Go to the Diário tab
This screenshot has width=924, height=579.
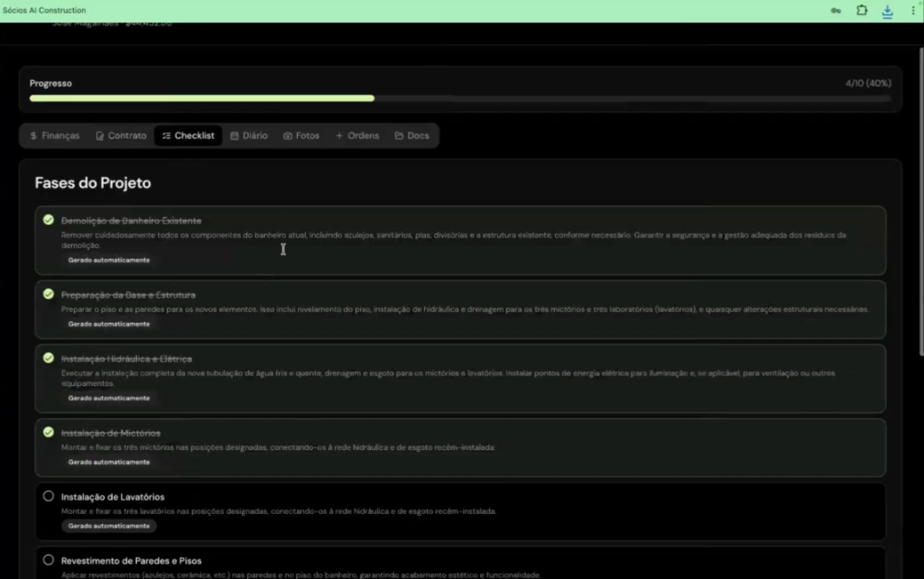pyautogui.click(x=249, y=135)
